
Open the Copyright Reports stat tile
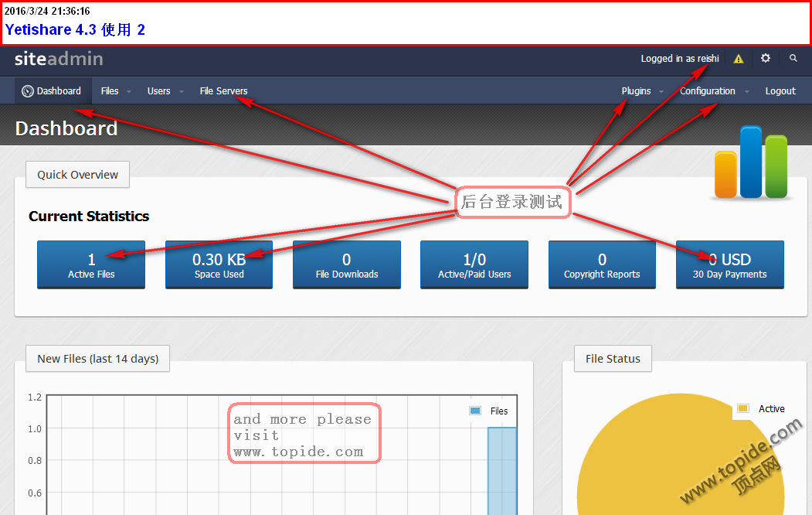[603, 264]
